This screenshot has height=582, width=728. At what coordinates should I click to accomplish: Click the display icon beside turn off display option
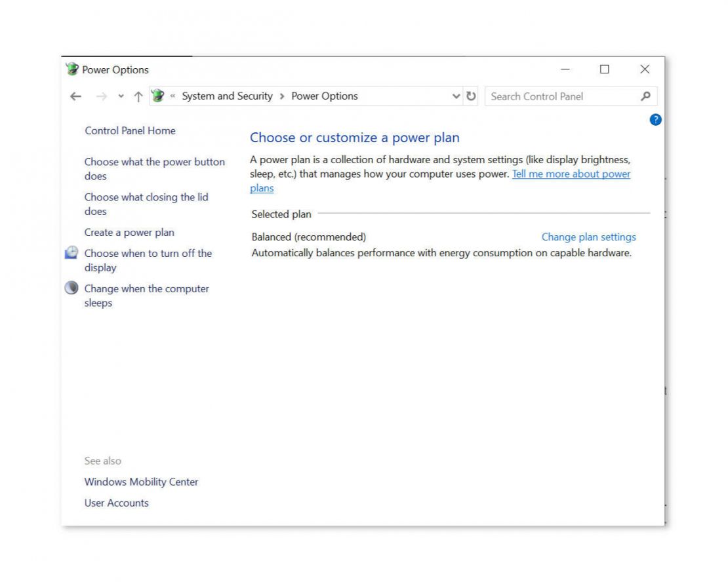click(71, 252)
